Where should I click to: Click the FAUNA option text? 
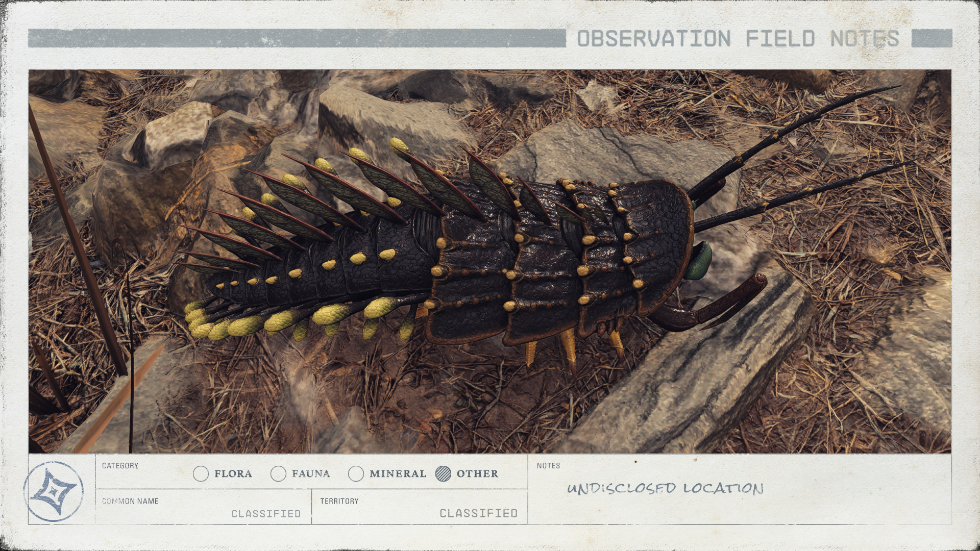tap(311, 474)
